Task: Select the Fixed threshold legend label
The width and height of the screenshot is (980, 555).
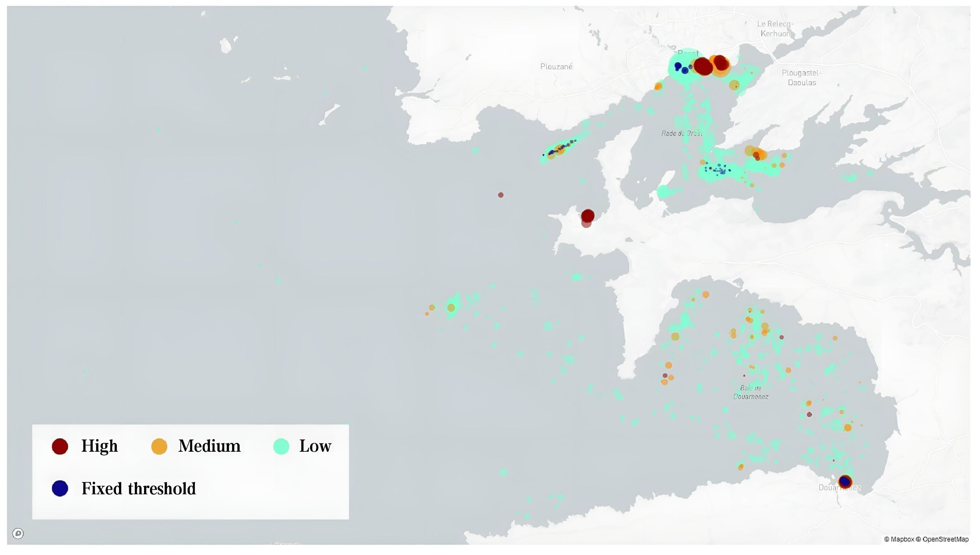Action: 139,489
